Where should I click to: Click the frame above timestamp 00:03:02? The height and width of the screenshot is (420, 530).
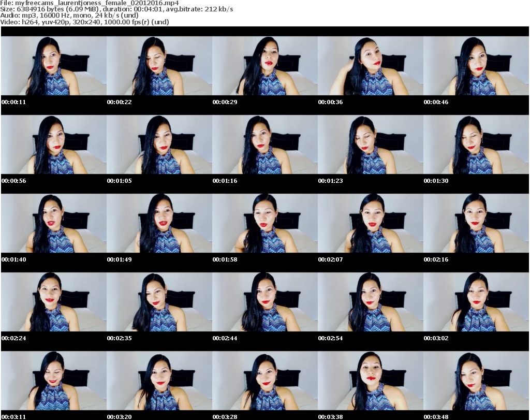[x=476, y=302]
